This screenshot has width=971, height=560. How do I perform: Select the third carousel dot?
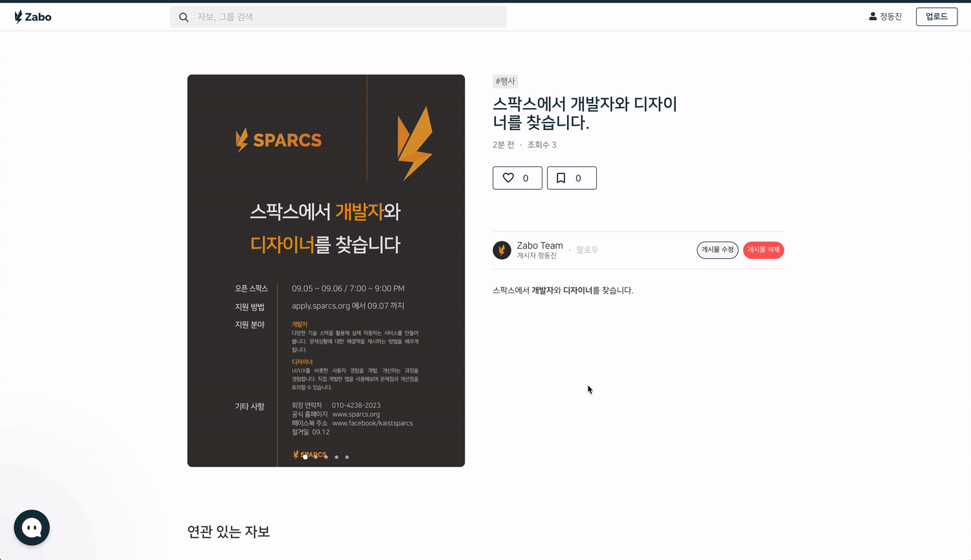tap(326, 457)
